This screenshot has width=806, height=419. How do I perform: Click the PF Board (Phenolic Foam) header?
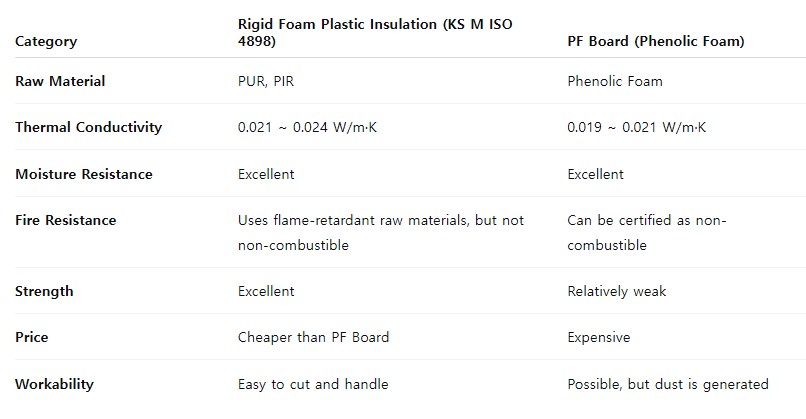(655, 41)
